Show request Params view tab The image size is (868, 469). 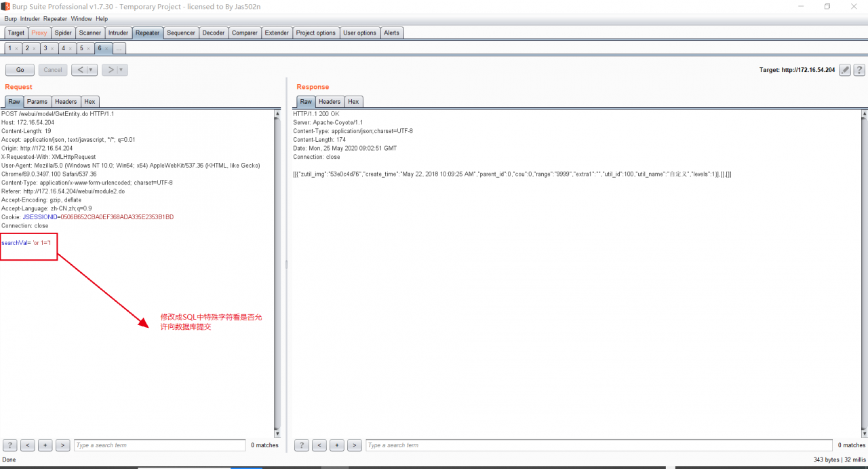coord(37,101)
